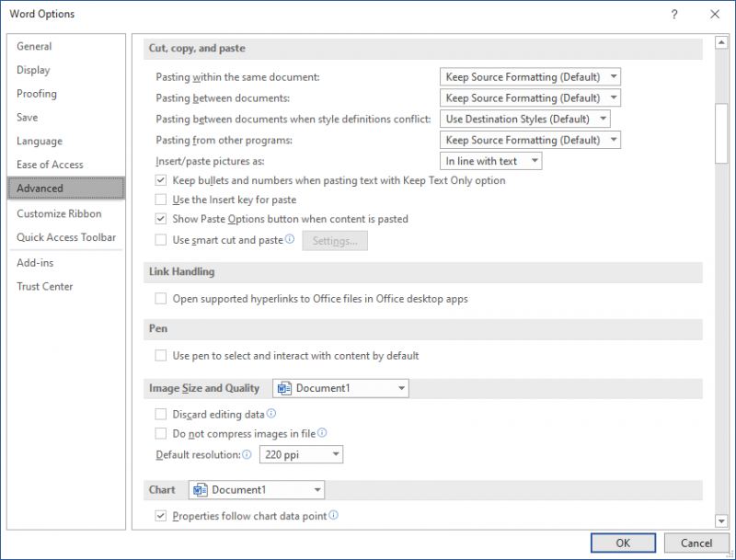
Task: Click Word document icon in Chart dropdown
Action: pos(201,490)
